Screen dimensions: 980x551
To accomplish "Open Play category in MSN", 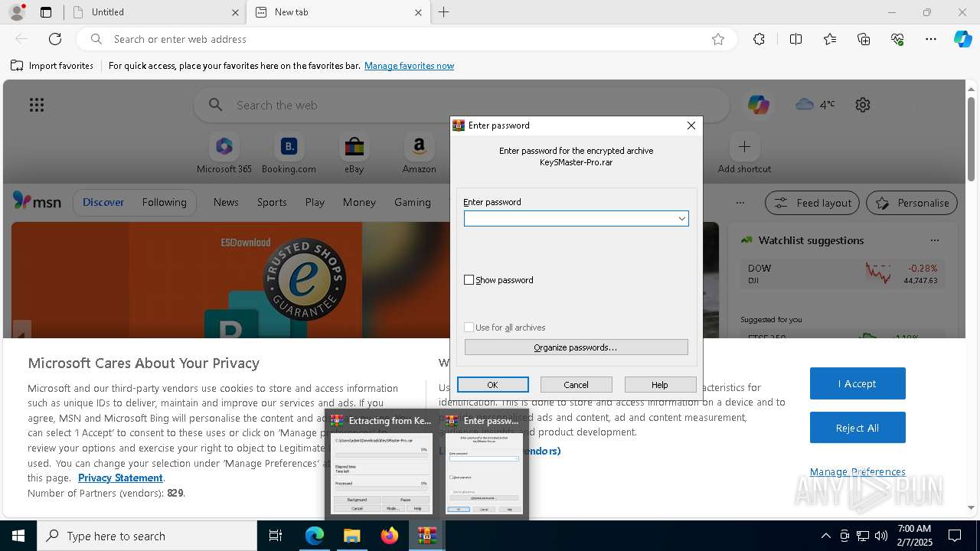I will tap(315, 202).
